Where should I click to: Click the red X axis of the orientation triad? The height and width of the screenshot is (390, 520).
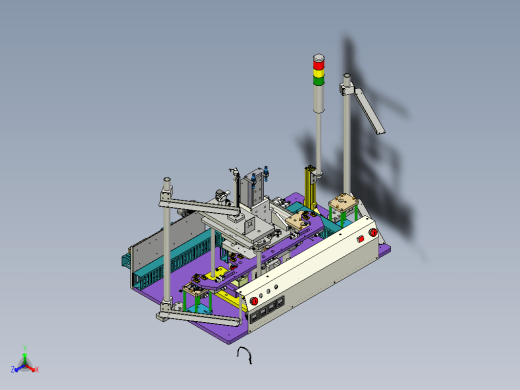click(x=33, y=369)
